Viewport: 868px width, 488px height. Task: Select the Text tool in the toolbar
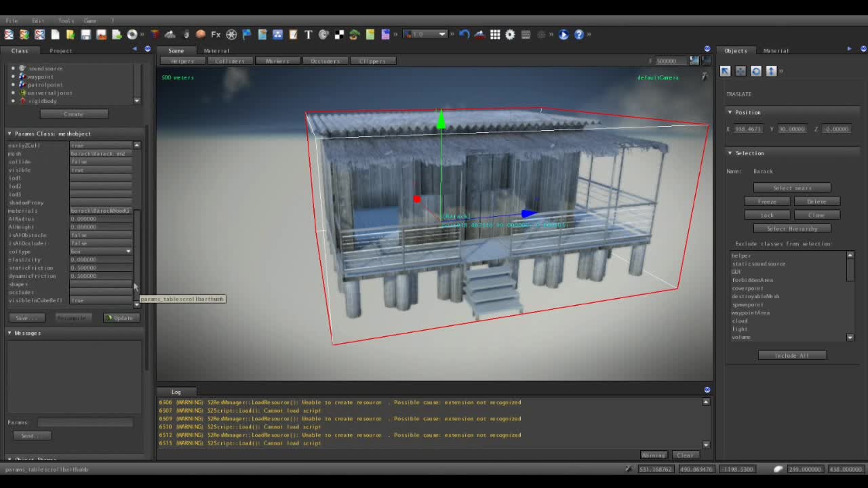pos(309,35)
